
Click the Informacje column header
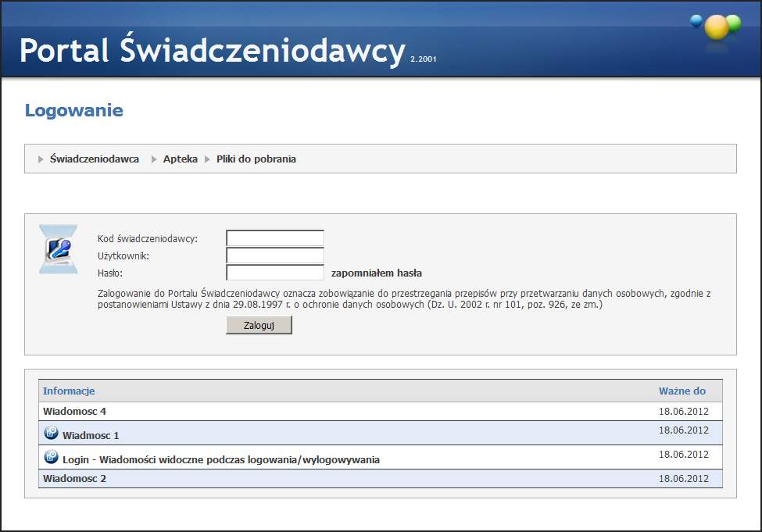pyautogui.click(x=69, y=391)
